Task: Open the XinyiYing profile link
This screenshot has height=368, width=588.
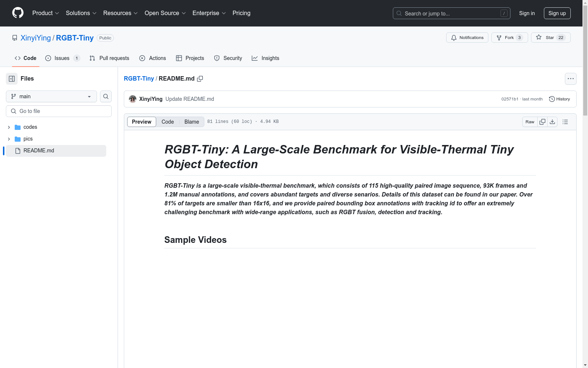Action: point(36,38)
